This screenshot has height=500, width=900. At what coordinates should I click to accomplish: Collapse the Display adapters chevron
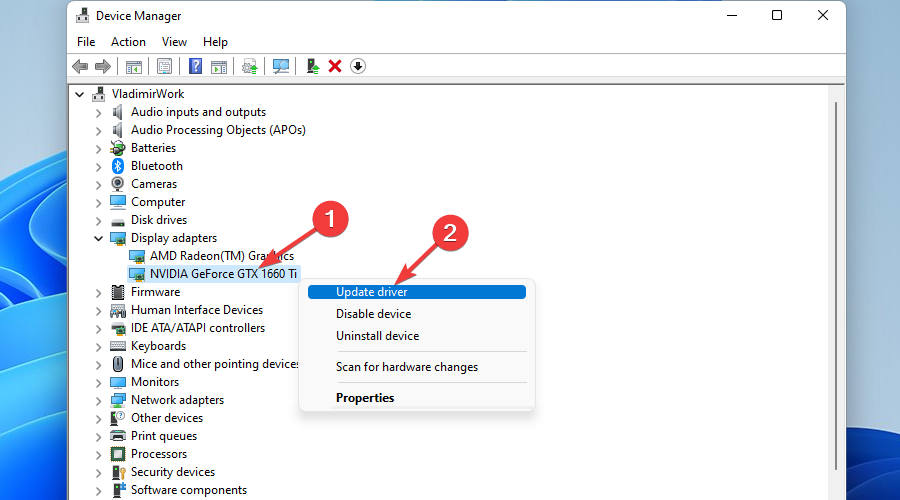click(99, 238)
